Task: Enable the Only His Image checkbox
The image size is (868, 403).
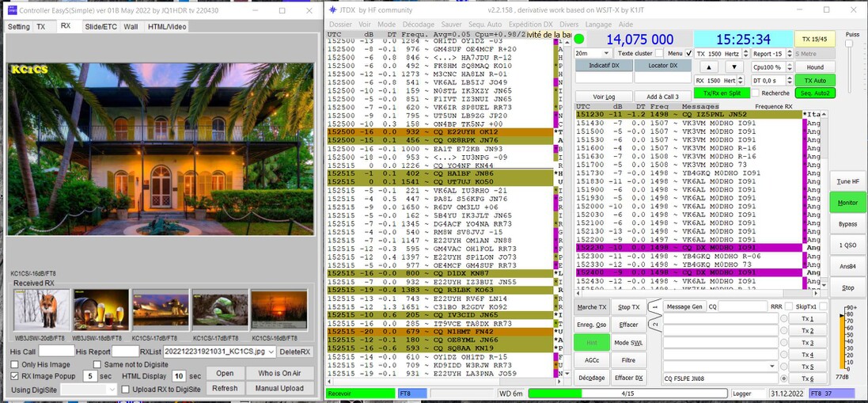Action: 15,363
